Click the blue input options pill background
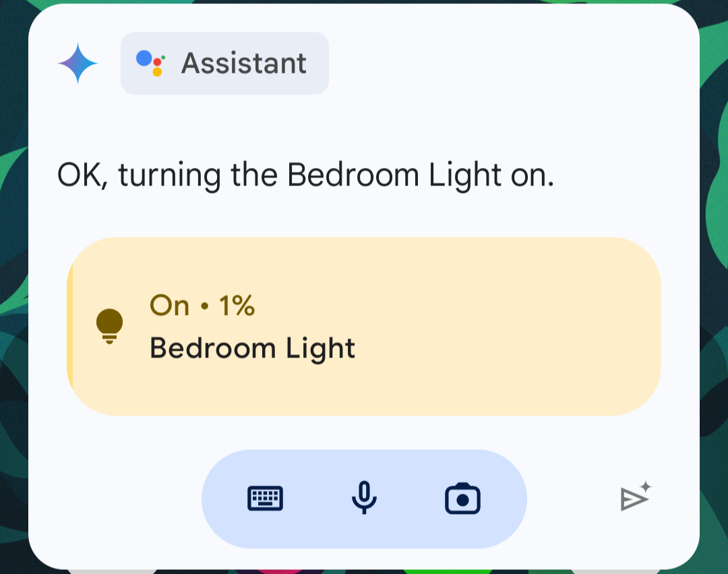 pyautogui.click(x=313, y=499)
